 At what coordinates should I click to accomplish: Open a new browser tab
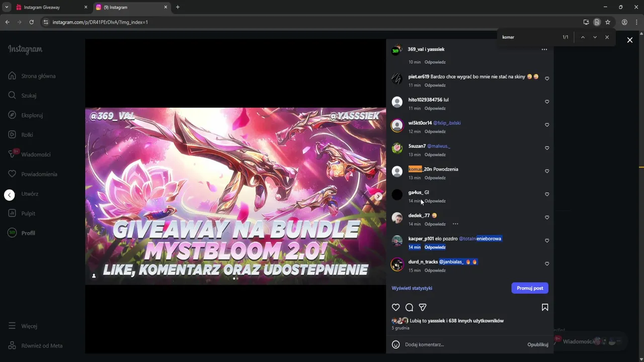point(178,7)
